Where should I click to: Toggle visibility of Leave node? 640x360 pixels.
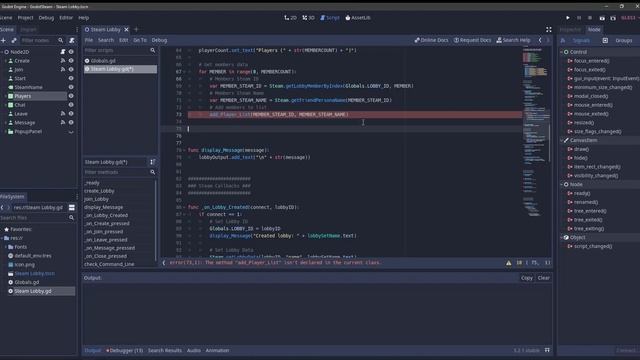[71, 113]
